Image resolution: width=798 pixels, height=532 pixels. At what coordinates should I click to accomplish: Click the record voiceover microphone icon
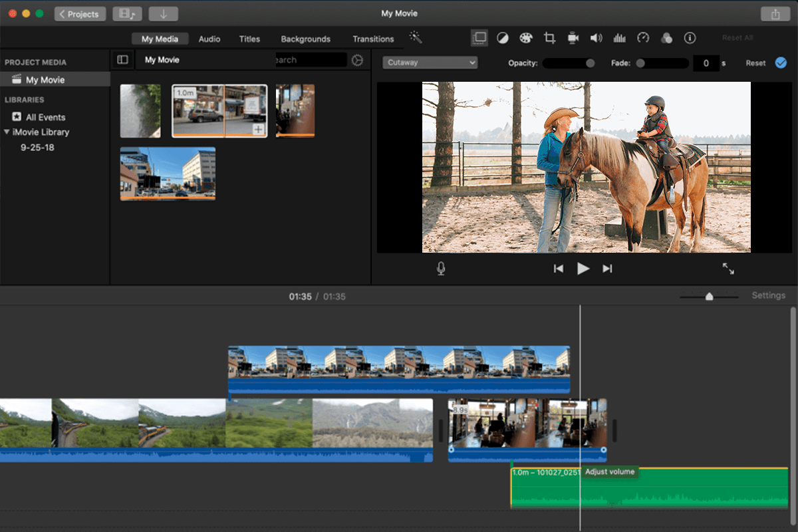440,268
